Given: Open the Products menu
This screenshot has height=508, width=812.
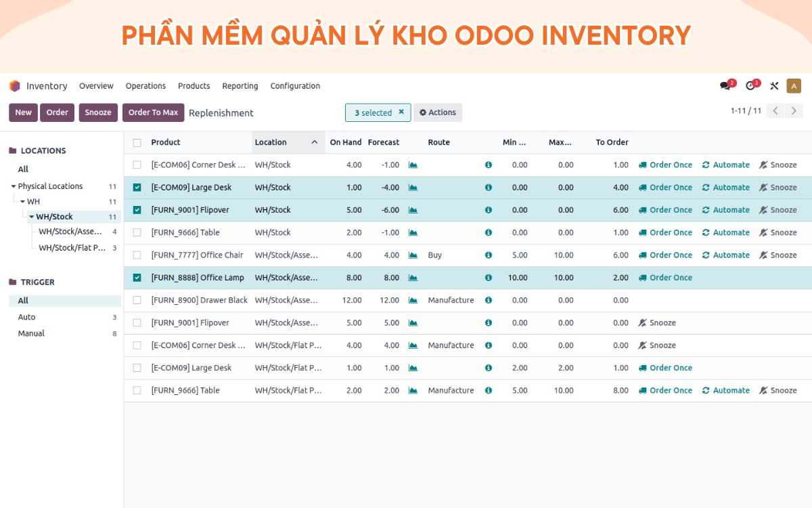Looking at the screenshot, I should tap(194, 86).
